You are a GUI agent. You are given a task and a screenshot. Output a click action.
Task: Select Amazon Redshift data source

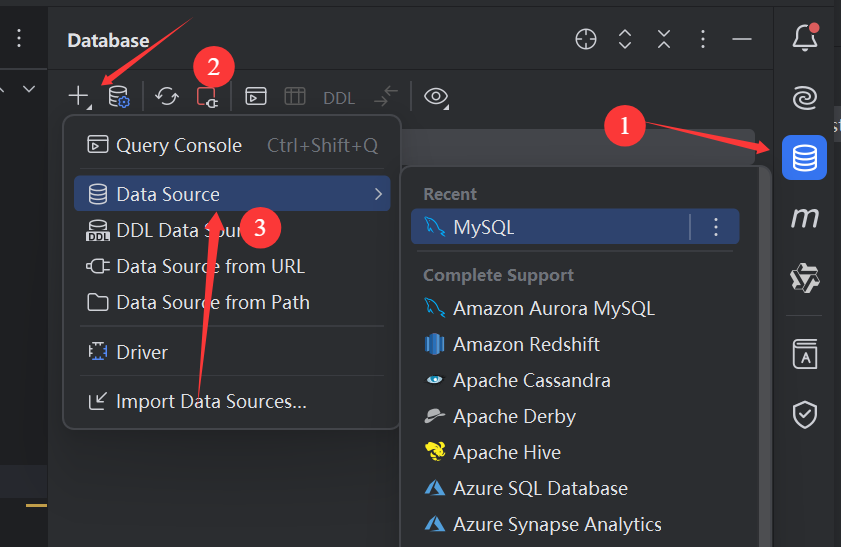click(x=526, y=344)
